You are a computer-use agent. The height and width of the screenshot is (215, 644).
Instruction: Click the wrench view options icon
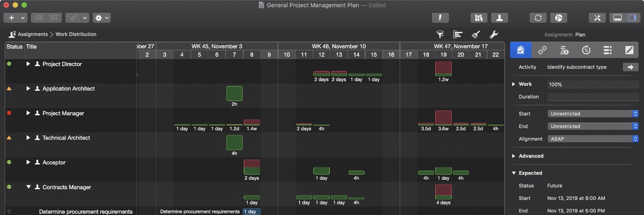coord(494,34)
